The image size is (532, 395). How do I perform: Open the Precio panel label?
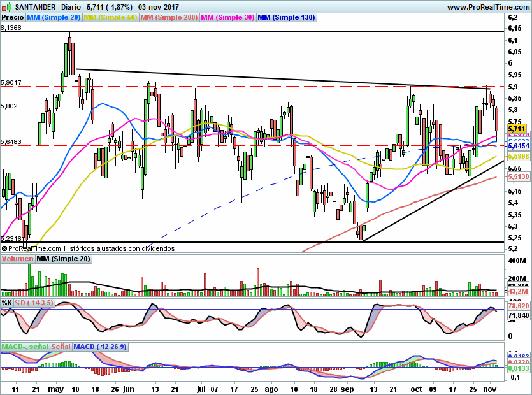pos(13,17)
